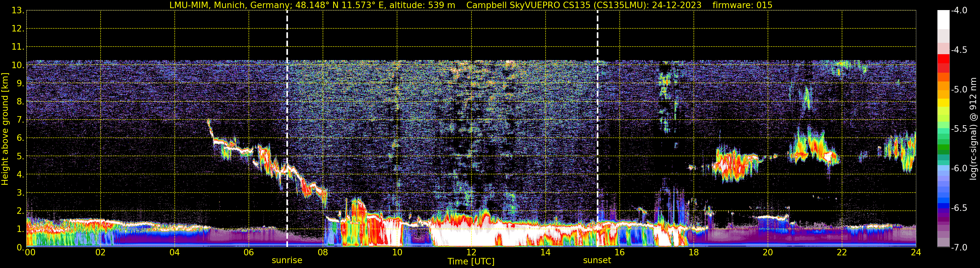Click the bright red band on the colorbar
Viewport: 980px width, 268px height.
[x=943, y=59]
